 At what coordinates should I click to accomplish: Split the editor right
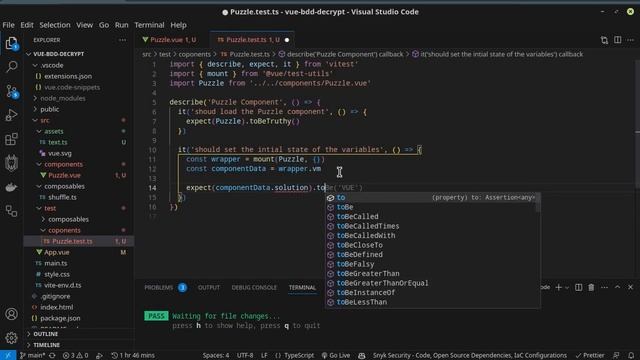618,40
